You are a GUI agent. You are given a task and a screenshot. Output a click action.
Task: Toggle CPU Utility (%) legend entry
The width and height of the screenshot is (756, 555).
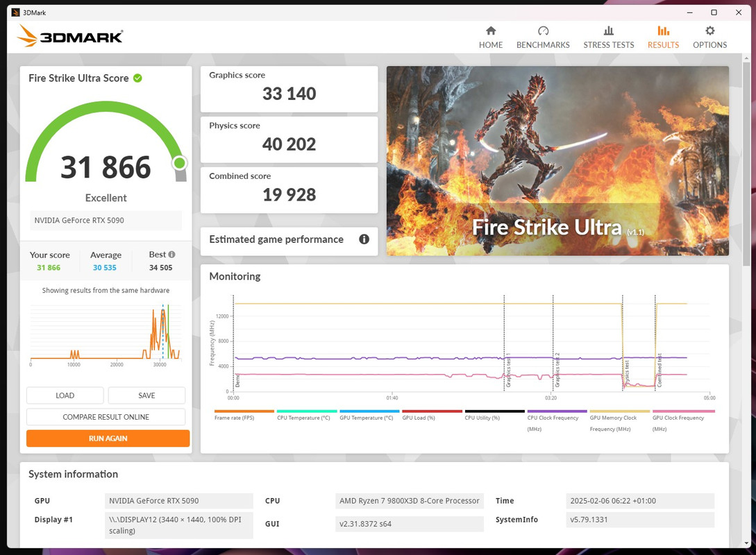pyautogui.click(x=494, y=415)
